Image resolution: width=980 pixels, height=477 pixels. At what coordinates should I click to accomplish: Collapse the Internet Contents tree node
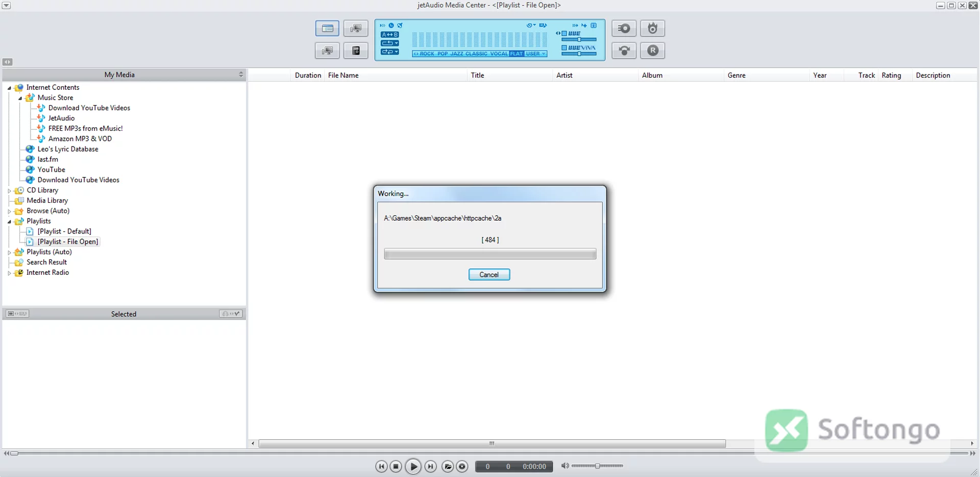point(9,88)
